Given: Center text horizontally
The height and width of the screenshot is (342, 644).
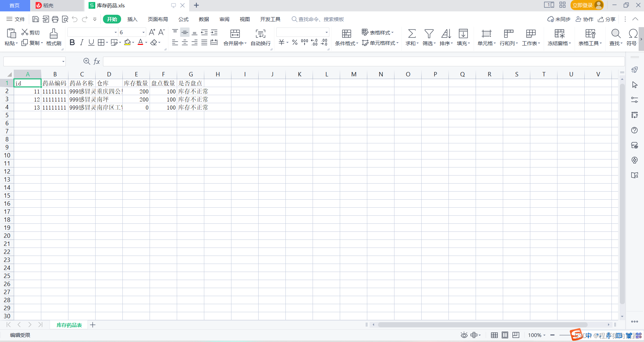Looking at the screenshot, I should tap(185, 43).
